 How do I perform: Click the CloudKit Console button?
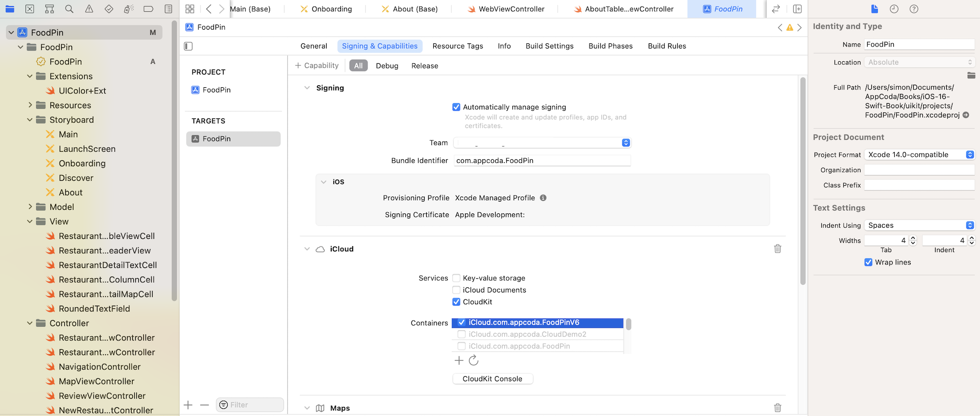coord(493,379)
